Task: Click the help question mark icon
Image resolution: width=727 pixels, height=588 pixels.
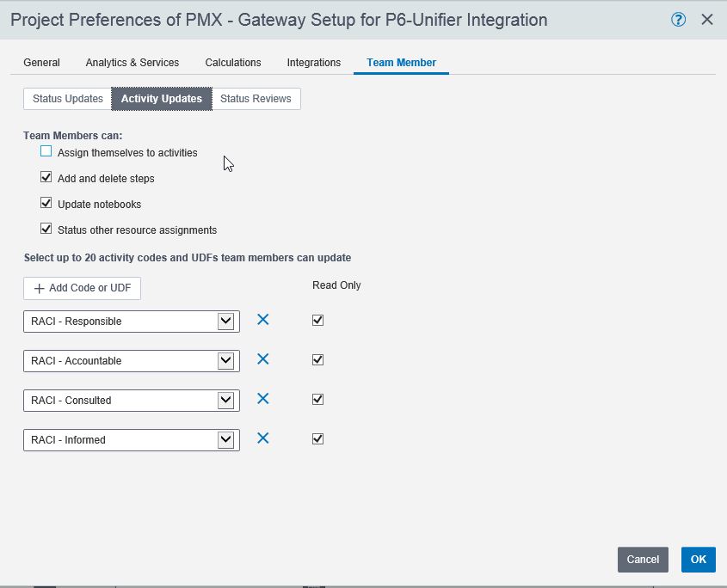Action: (x=678, y=20)
